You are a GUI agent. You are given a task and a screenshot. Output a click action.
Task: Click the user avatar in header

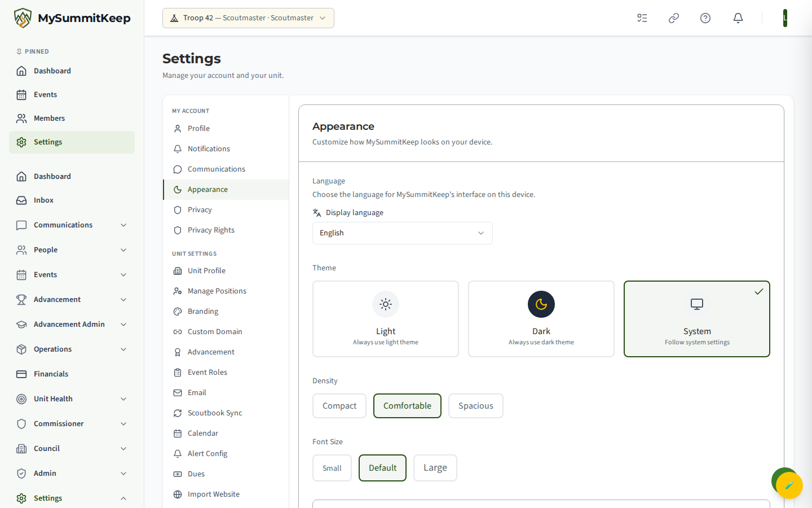pyautogui.click(x=785, y=18)
